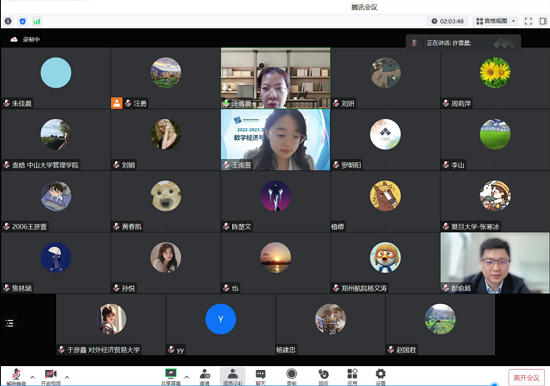550x386 pixels.
Task: Click the name label 刘妍
Action: point(348,103)
